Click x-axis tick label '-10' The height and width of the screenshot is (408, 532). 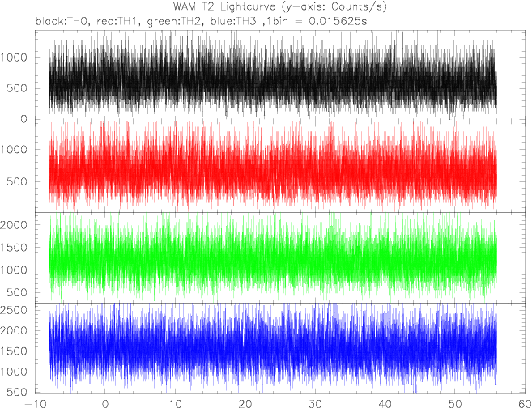36,404
